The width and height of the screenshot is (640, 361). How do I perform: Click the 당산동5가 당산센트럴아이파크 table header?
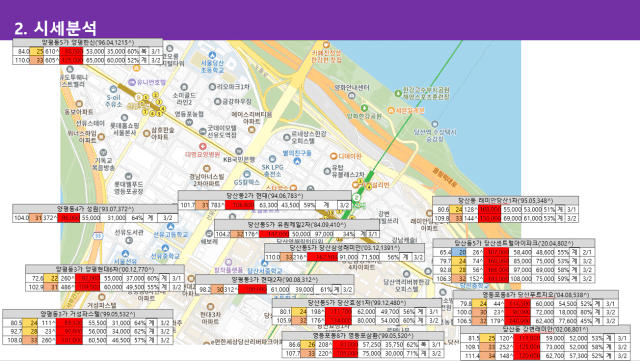[x=514, y=243]
